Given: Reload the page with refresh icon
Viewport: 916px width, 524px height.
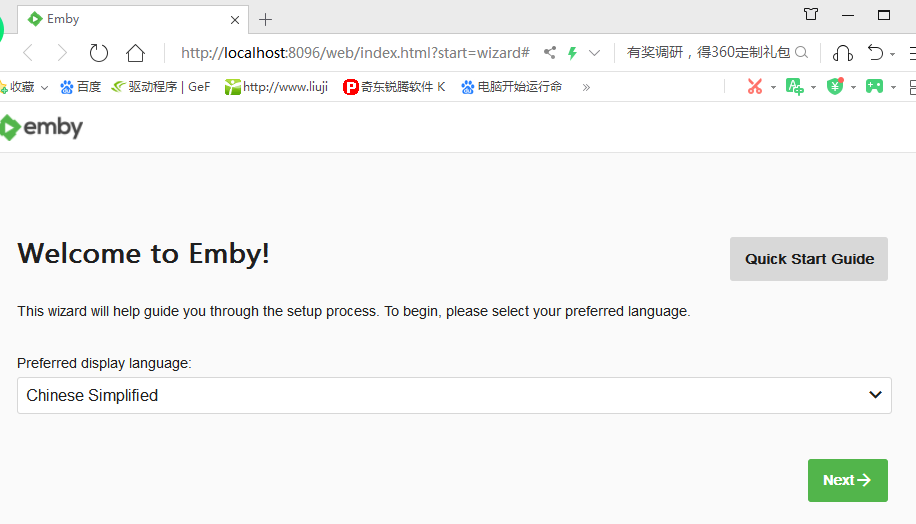Looking at the screenshot, I should pyautogui.click(x=99, y=53).
